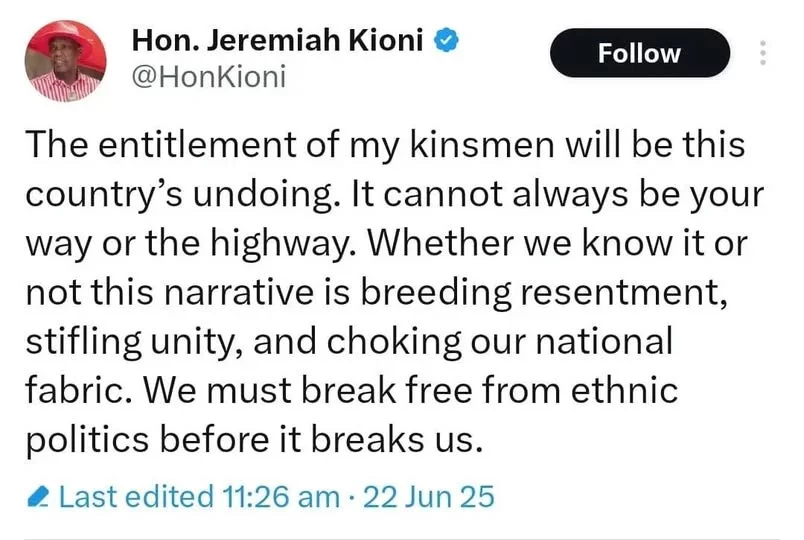Click the 22 Jun 25 date

click(x=429, y=497)
